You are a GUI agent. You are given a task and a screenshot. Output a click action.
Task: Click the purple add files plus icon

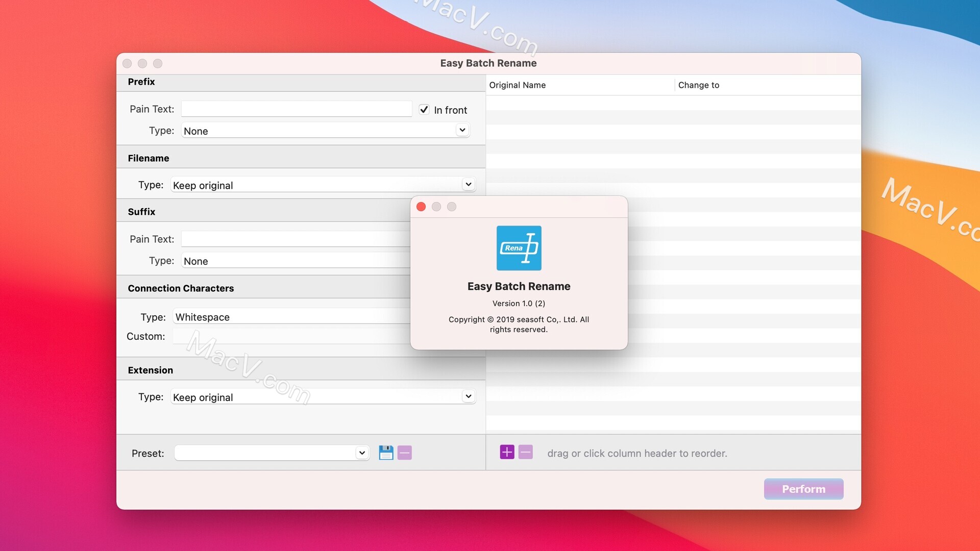[x=507, y=452]
